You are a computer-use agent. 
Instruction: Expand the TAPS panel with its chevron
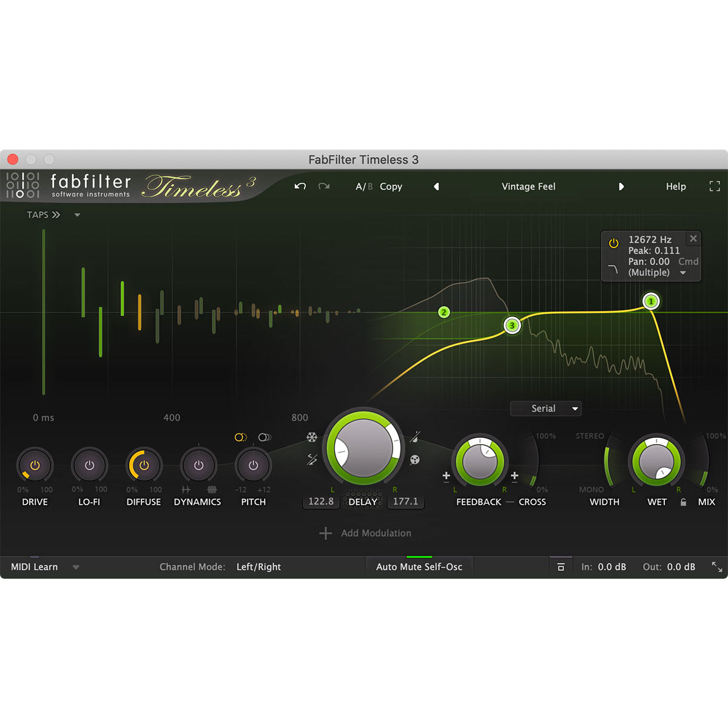(x=56, y=214)
